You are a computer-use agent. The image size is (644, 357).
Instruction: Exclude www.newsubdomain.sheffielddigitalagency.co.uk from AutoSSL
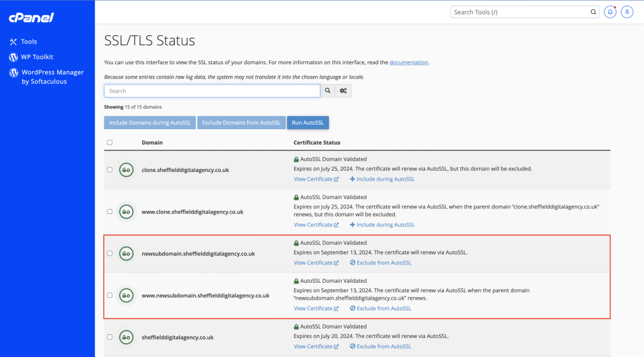pos(380,309)
